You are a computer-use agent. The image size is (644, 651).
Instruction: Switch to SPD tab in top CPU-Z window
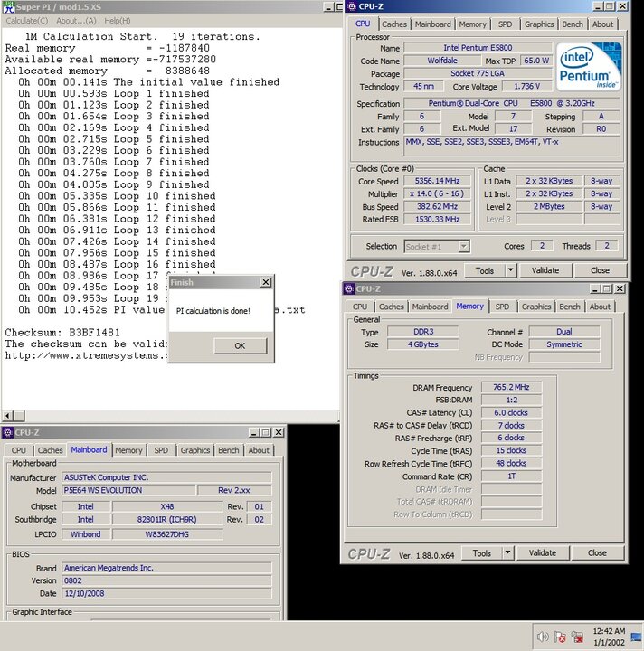click(505, 24)
